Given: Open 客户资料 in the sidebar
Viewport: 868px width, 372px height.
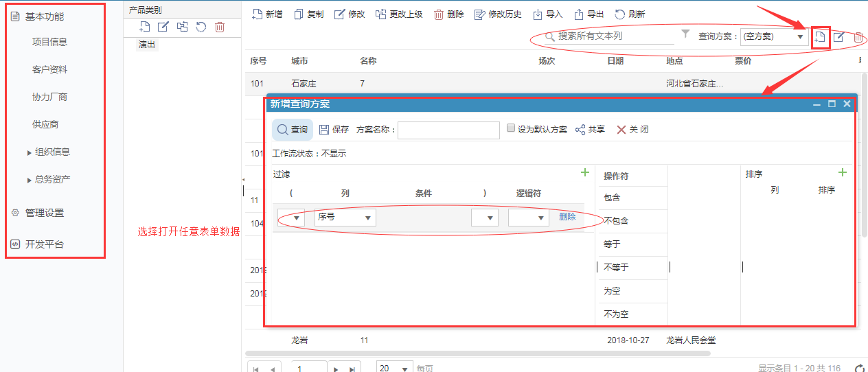Looking at the screenshot, I should (49, 69).
